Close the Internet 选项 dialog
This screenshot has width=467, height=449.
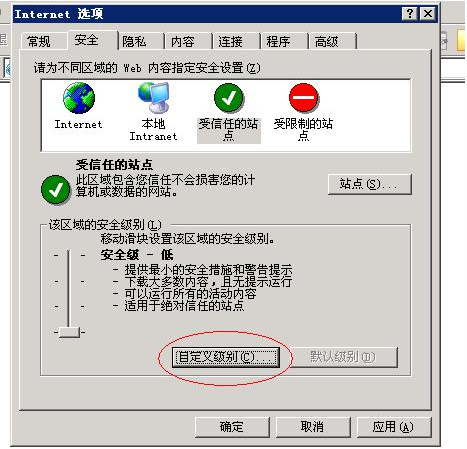click(428, 14)
